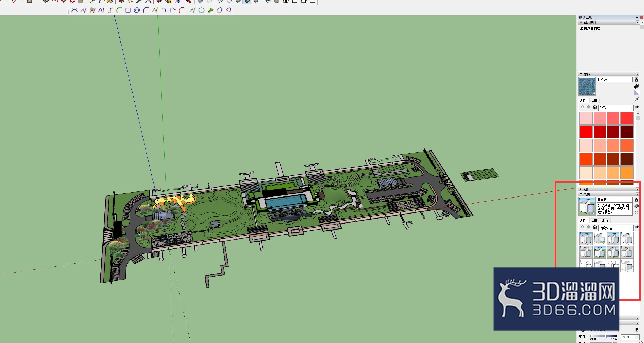Close the 风格 panel
Screen dimensions: 644x343
click(x=637, y=194)
